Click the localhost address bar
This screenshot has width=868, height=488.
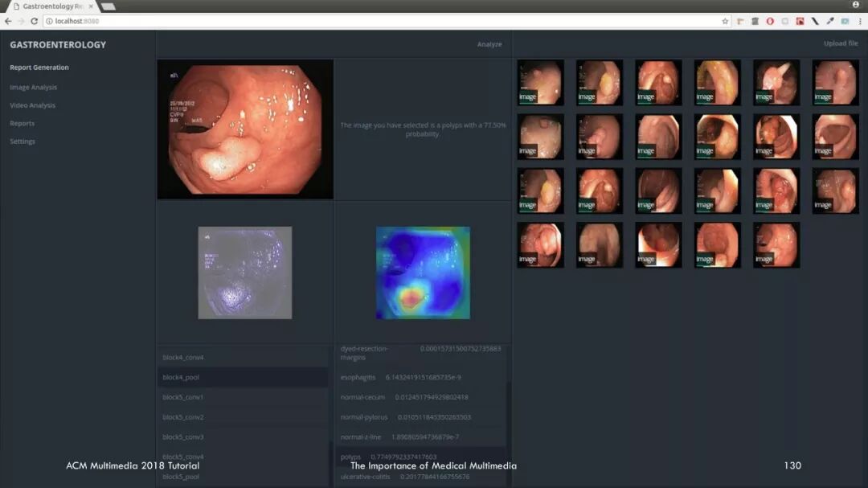click(x=382, y=21)
